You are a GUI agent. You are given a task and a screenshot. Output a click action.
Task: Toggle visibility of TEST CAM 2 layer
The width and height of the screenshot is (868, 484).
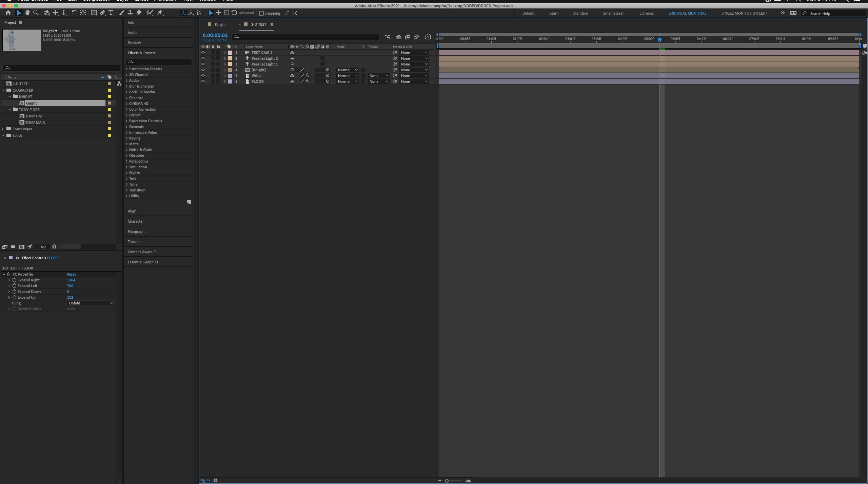tap(203, 53)
